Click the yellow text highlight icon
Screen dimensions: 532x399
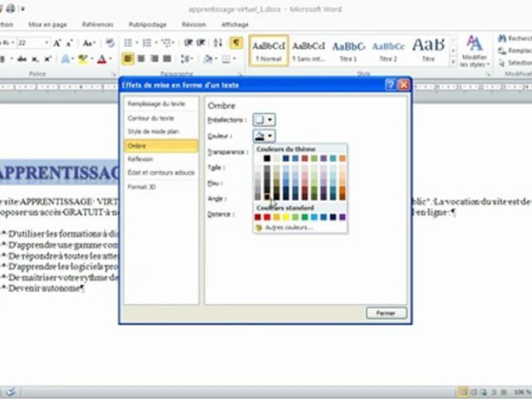[x=83, y=59]
